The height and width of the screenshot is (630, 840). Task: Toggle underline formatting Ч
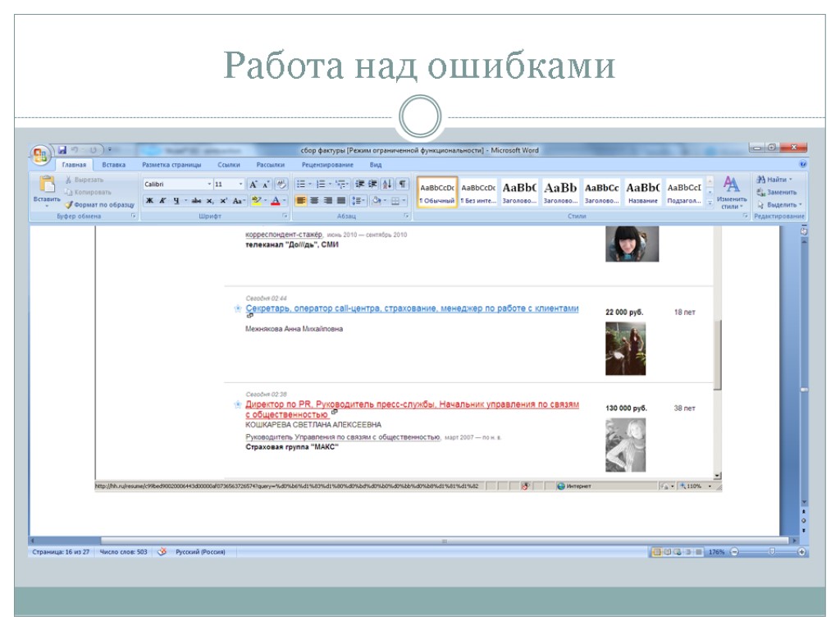pos(176,201)
